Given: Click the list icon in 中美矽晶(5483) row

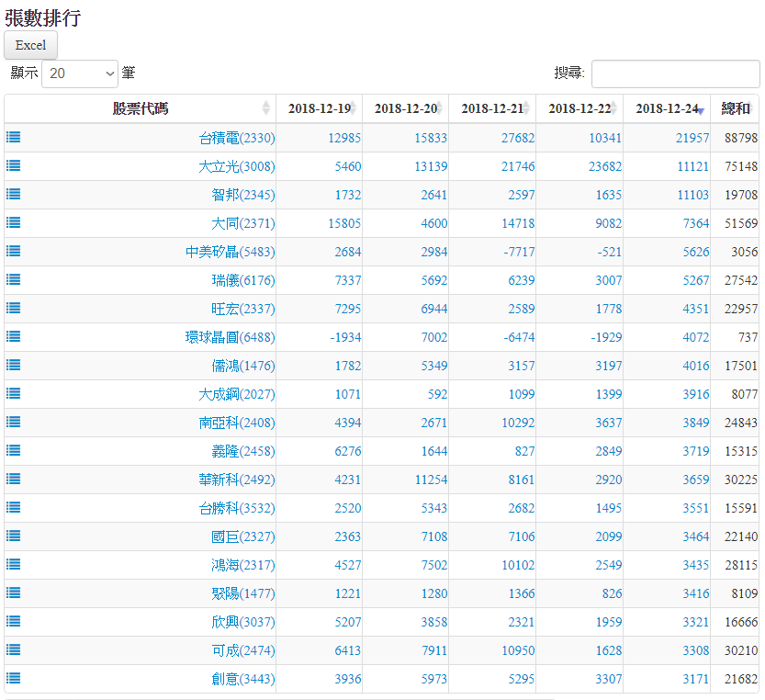Looking at the screenshot, I should click(x=14, y=252).
